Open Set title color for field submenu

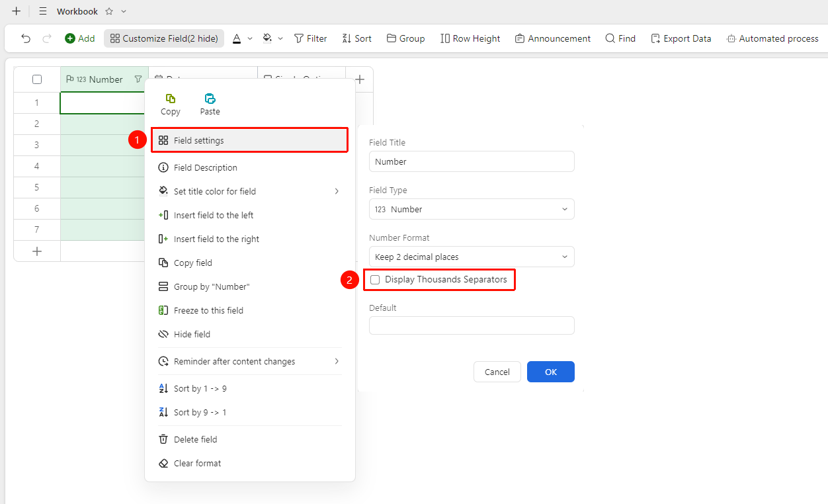(250, 191)
